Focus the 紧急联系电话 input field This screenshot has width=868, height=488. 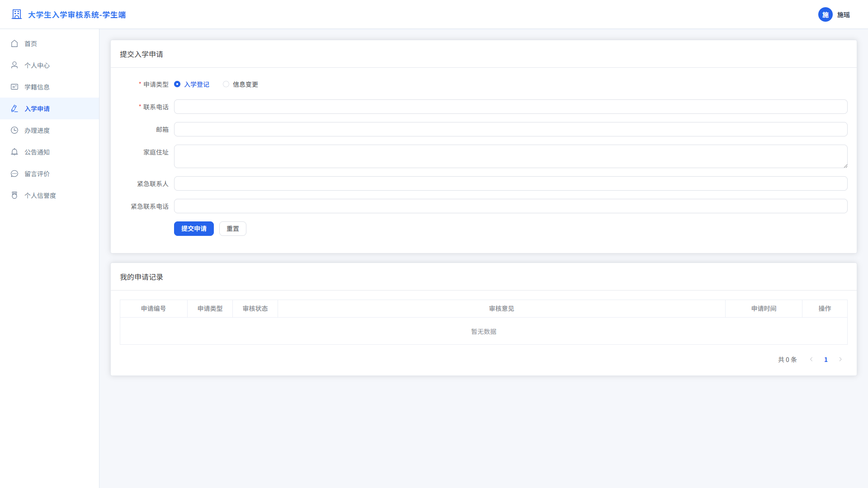(511, 206)
